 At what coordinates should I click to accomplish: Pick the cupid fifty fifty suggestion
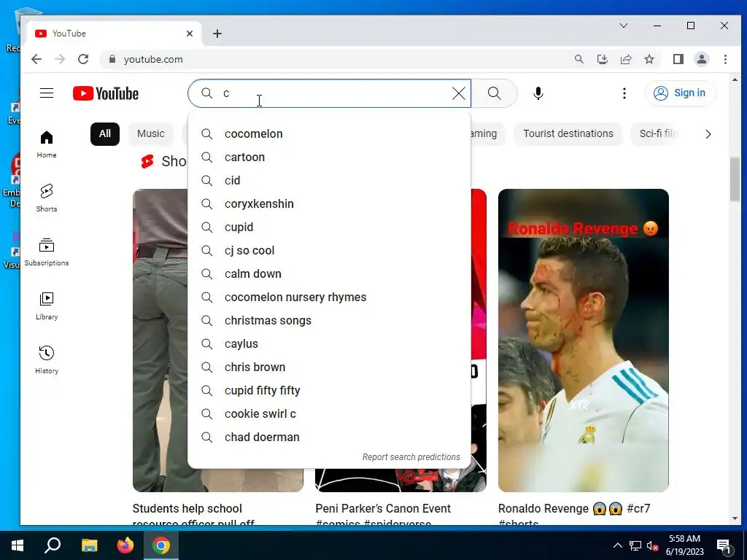[x=329, y=391]
